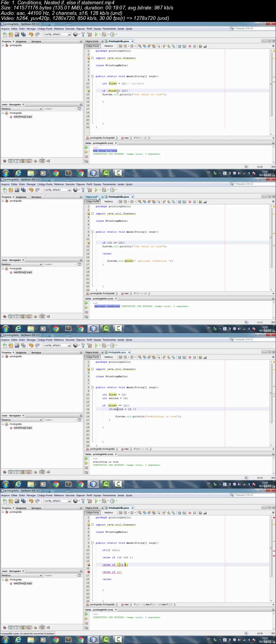Click Save All icon in the 00:15:18 frame

[x=23, y=501]
